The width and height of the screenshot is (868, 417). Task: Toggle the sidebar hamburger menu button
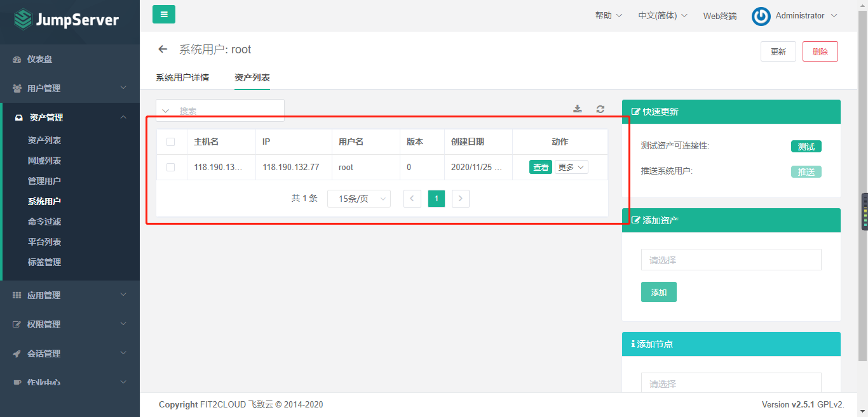(x=164, y=14)
